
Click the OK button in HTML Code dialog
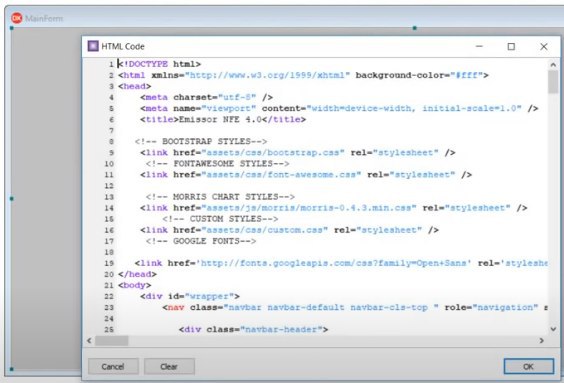click(528, 366)
